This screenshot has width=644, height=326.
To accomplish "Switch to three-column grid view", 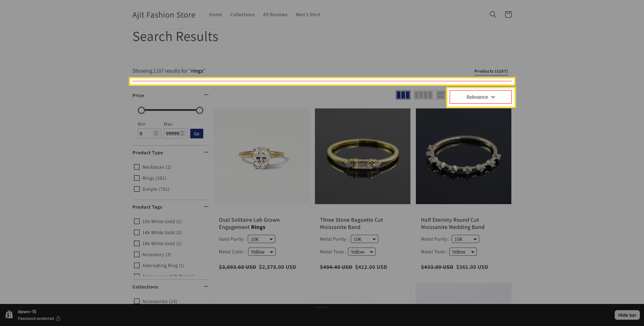I will point(403,95).
